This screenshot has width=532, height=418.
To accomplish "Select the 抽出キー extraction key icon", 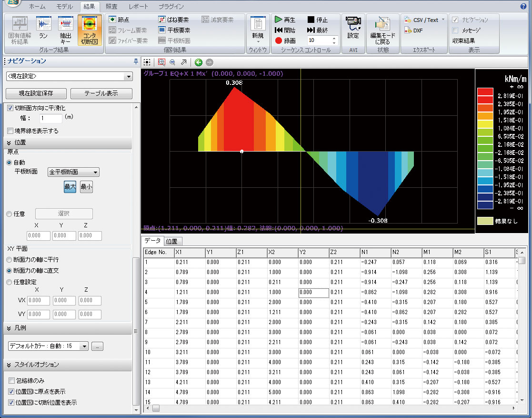I will (x=66, y=30).
